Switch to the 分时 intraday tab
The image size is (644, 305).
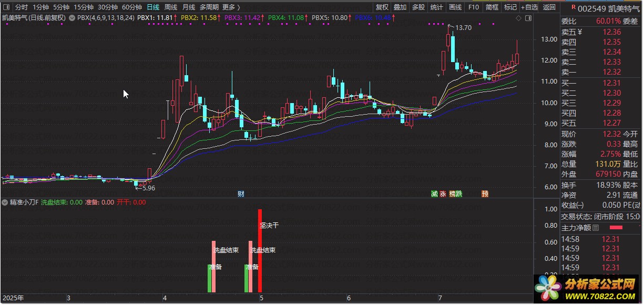pos(21,7)
